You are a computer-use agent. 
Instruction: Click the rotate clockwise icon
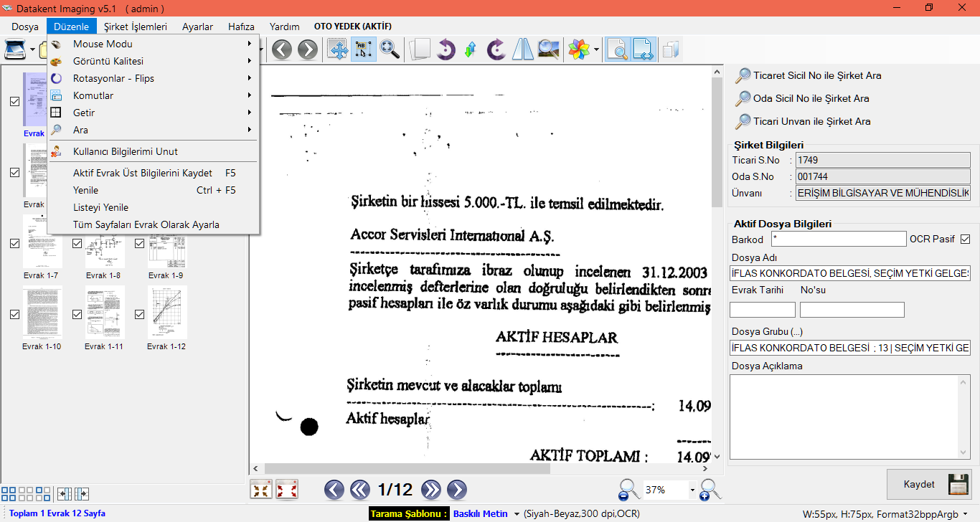click(x=496, y=49)
